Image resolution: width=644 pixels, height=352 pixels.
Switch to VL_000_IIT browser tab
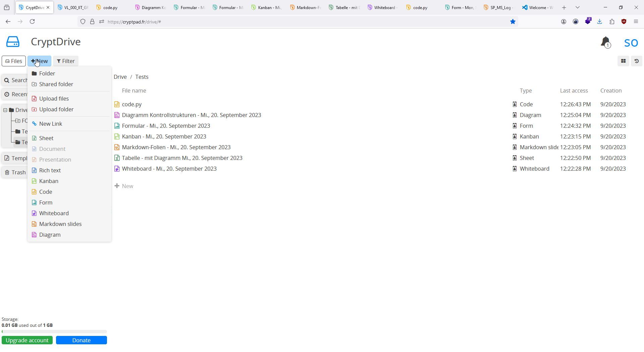click(73, 7)
